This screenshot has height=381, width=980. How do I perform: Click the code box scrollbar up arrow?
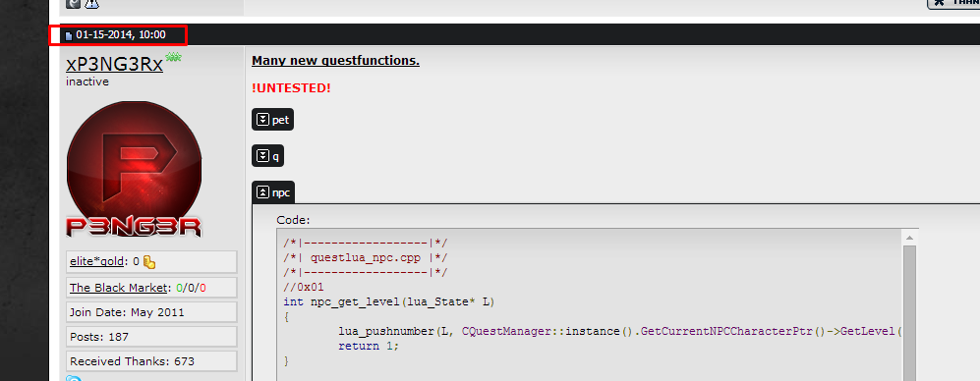(x=909, y=238)
